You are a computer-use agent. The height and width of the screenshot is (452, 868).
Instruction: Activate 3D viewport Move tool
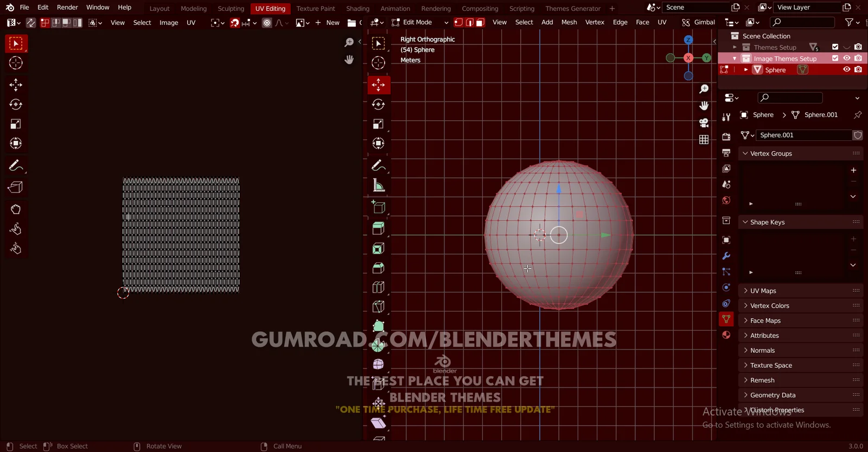point(379,85)
